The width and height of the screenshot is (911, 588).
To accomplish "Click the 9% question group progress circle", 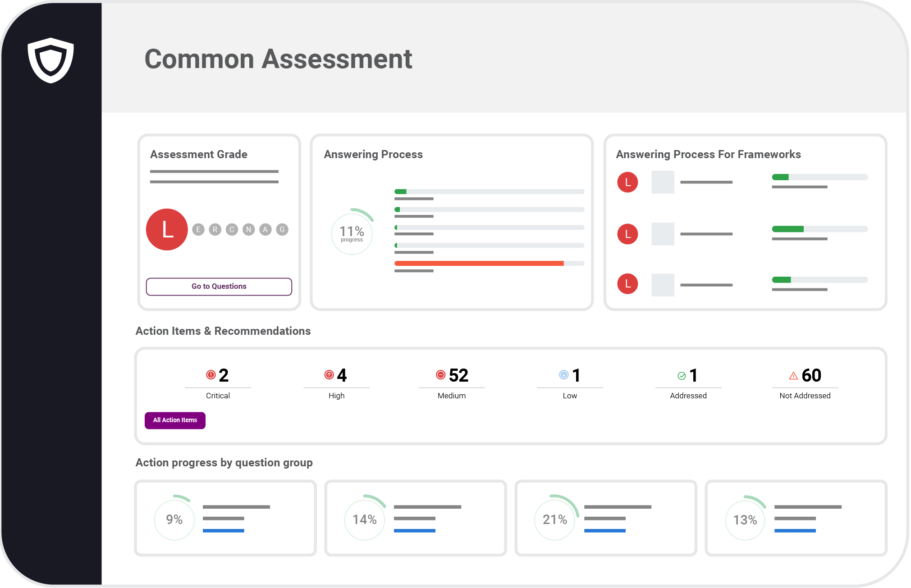I will [174, 519].
